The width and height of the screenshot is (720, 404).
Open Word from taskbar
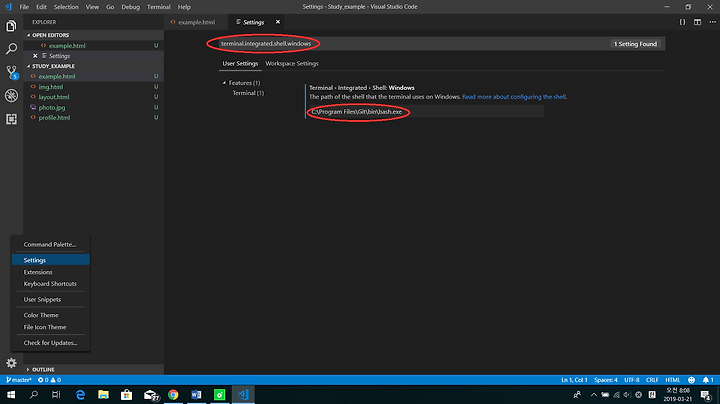tap(196, 395)
